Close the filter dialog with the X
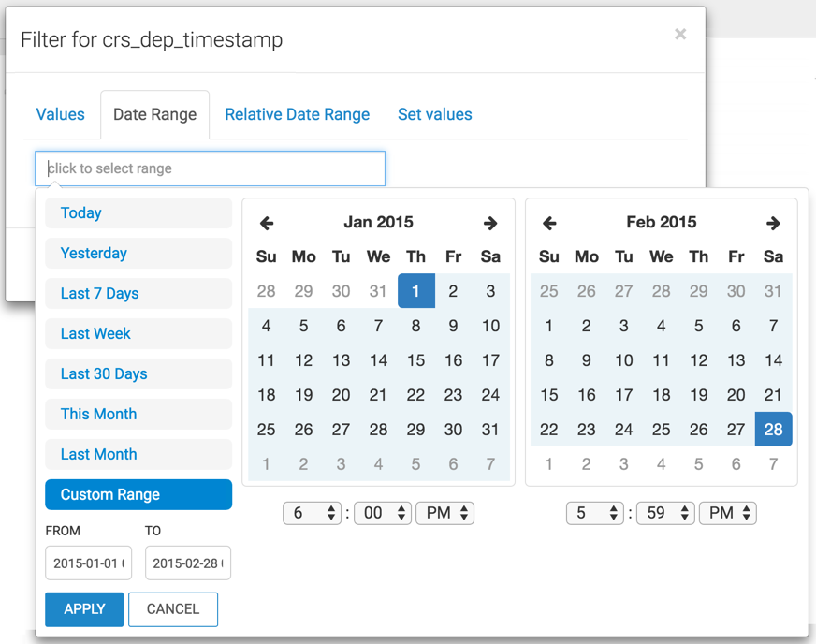Image resolution: width=816 pixels, height=644 pixels. (x=680, y=35)
